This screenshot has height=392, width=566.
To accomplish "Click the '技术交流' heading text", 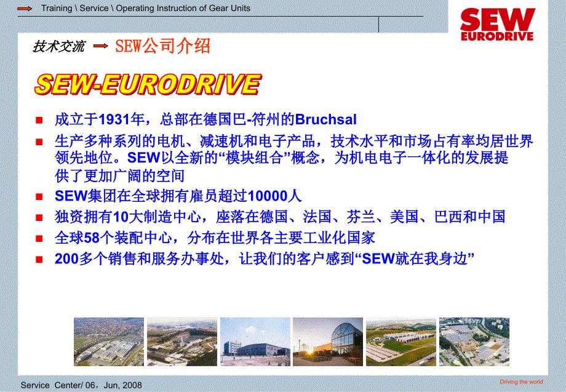I will pyautogui.click(x=59, y=46).
